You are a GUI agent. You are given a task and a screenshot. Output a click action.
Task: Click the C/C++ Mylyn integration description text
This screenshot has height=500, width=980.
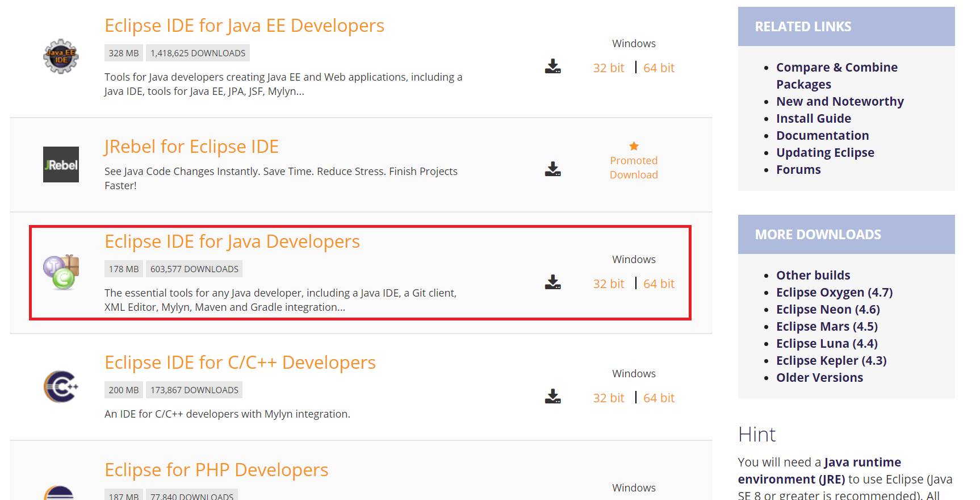coord(227,414)
